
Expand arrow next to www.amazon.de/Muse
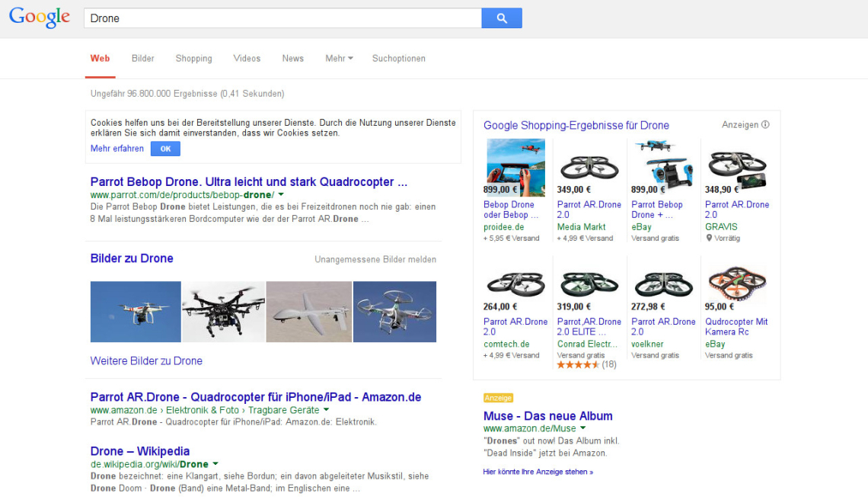(x=583, y=428)
